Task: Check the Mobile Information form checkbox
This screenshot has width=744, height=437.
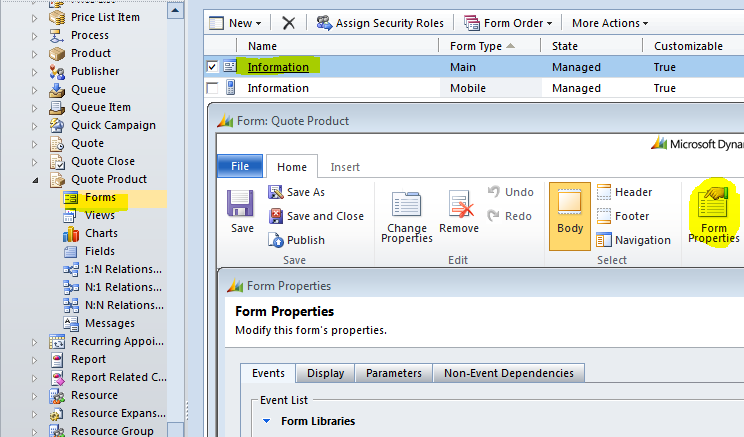Action: [212, 88]
